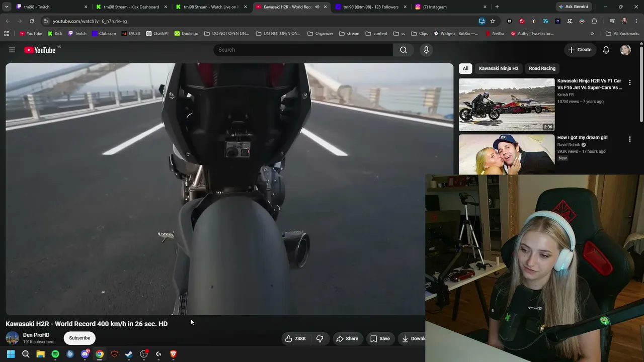Click the YouTube search input field
Screen dimensions: 644x362
[x=303, y=50]
